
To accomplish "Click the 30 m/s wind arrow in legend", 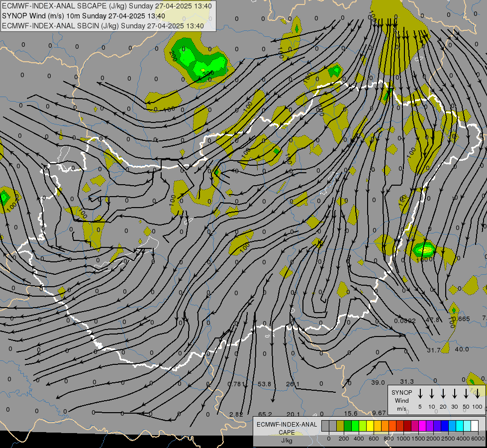I will click(x=454, y=394).
